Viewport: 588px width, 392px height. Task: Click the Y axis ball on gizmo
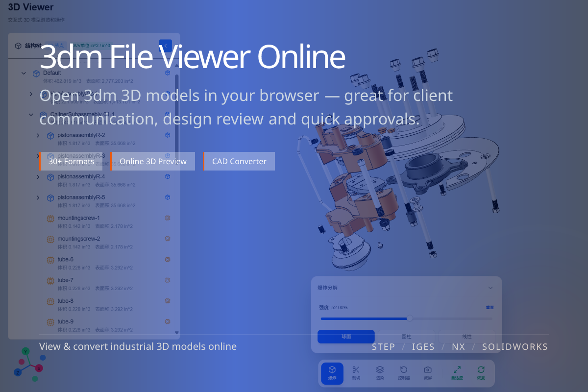pyautogui.click(x=26, y=351)
